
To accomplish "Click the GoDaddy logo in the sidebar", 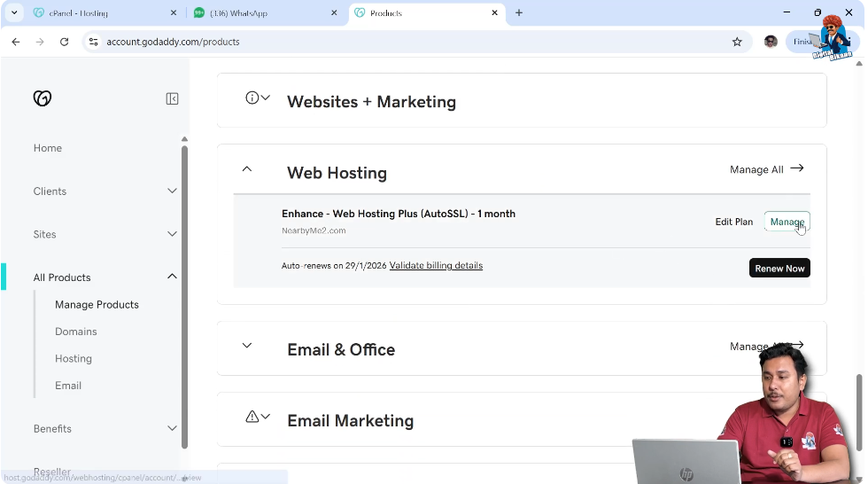I will [x=43, y=98].
